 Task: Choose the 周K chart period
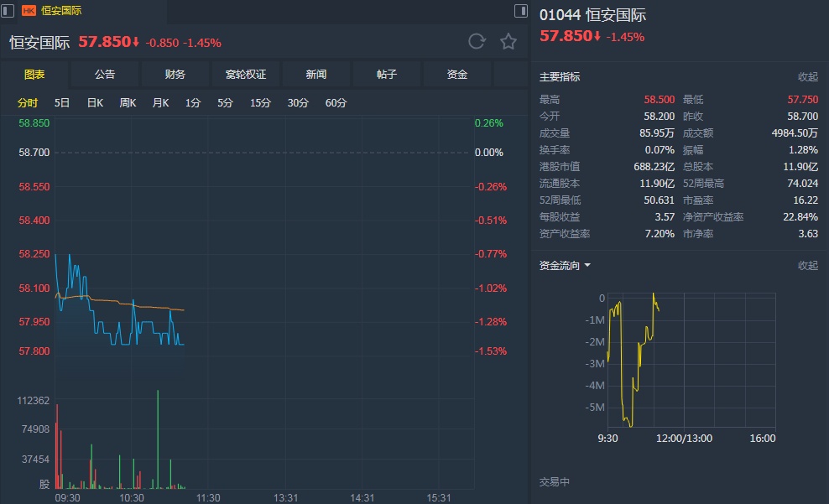tap(128, 103)
